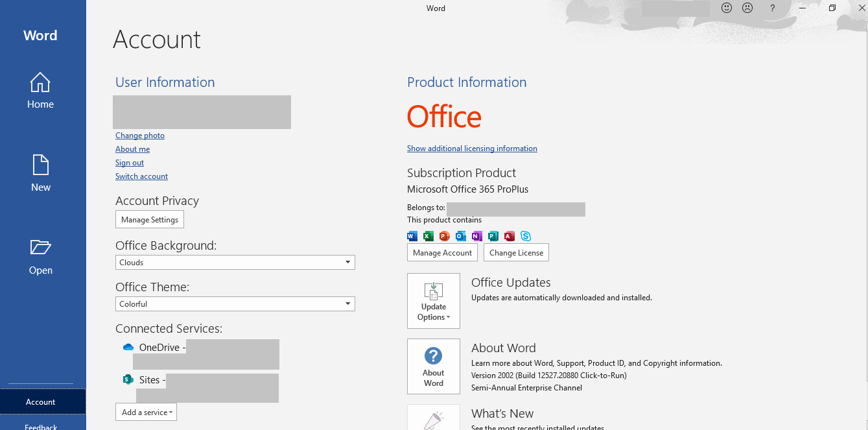Viewport: 868px width, 430px height.
Task: Open the Help question mark icon
Action: point(772,8)
